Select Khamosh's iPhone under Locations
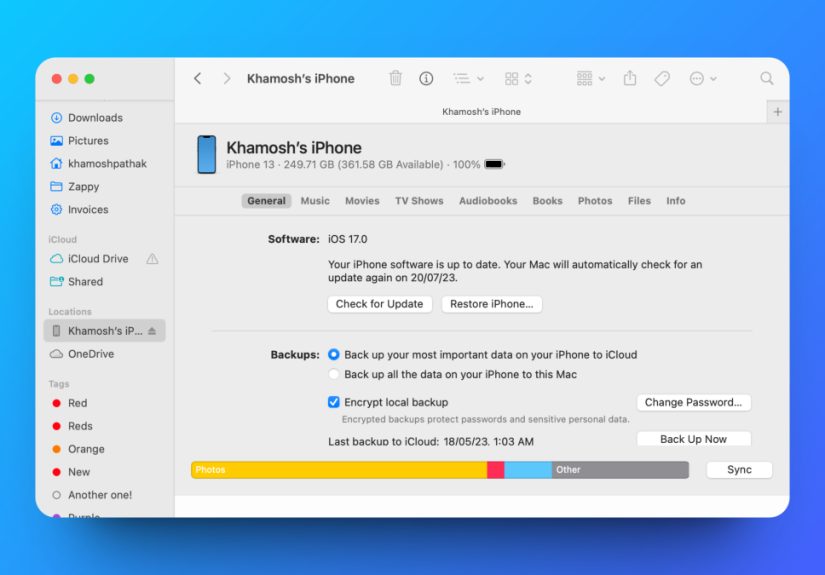825x575 pixels. click(104, 331)
